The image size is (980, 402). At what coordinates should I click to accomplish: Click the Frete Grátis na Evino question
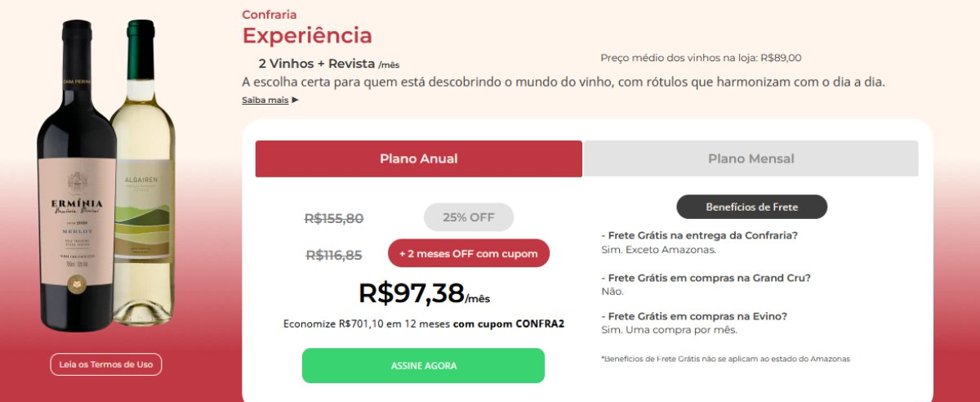pos(699,316)
